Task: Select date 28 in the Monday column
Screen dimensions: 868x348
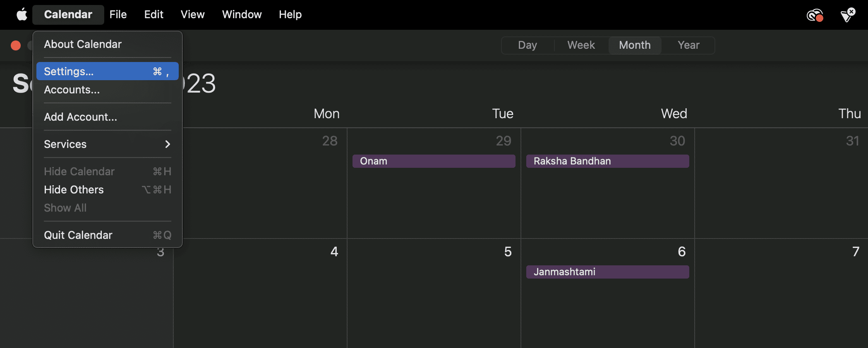Action: coord(330,141)
